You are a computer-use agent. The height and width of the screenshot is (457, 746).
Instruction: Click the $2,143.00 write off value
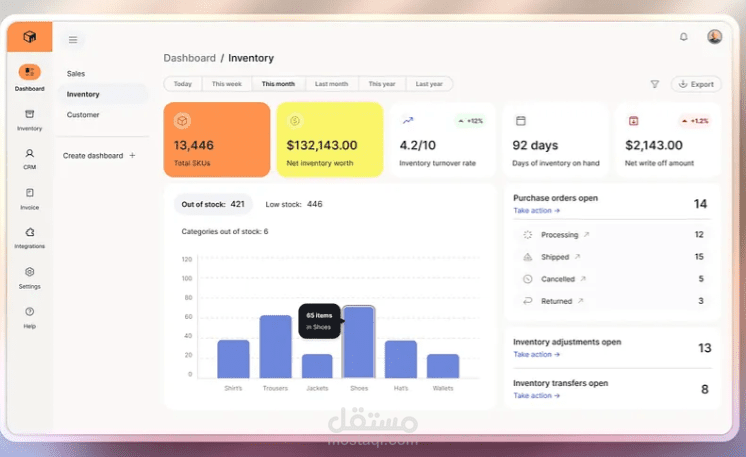654,145
